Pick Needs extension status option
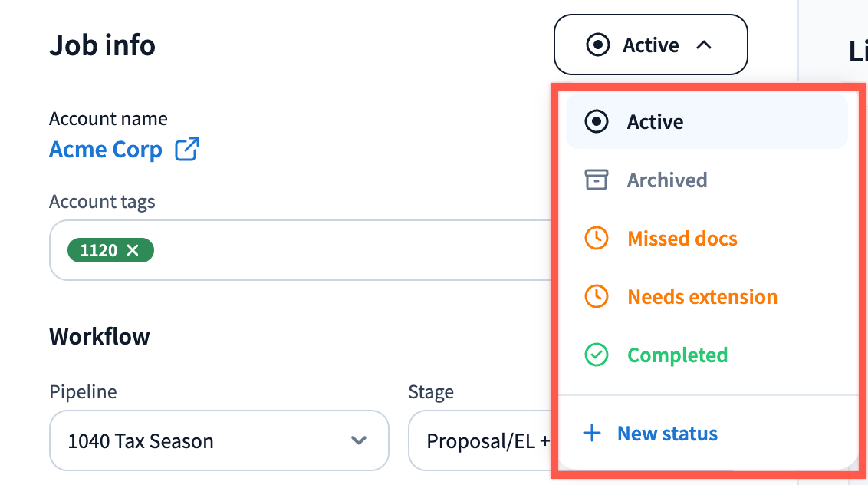Viewport: 868px width, 485px height. click(702, 297)
